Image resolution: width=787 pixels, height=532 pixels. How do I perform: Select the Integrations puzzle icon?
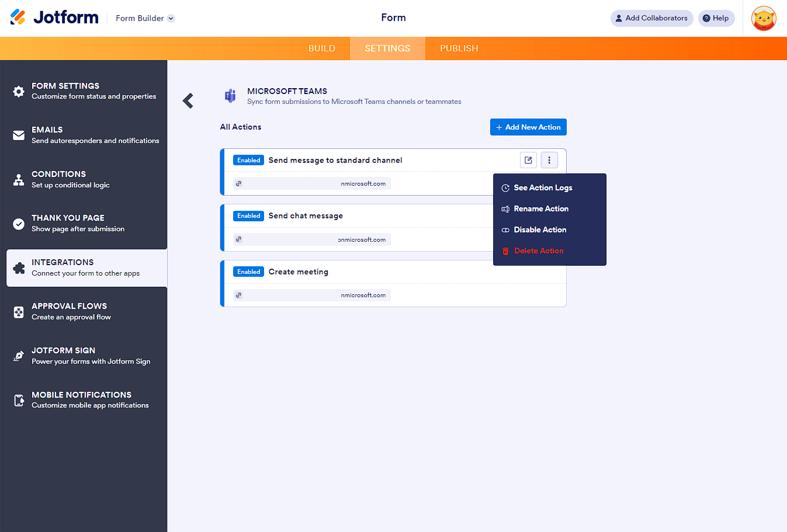click(x=19, y=268)
